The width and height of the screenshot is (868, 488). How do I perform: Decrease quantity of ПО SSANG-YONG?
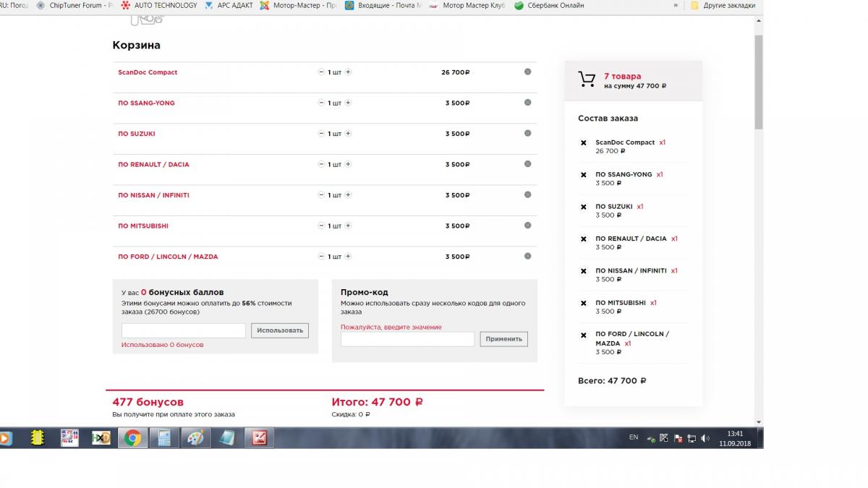tap(321, 103)
